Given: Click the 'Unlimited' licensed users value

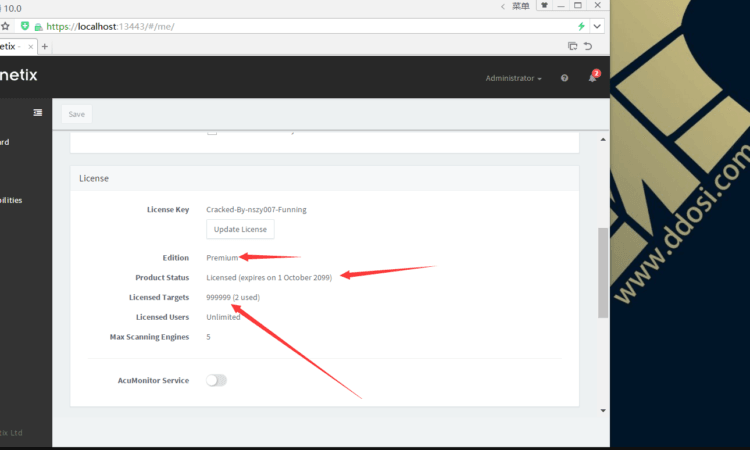Looking at the screenshot, I should click(223, 317).
